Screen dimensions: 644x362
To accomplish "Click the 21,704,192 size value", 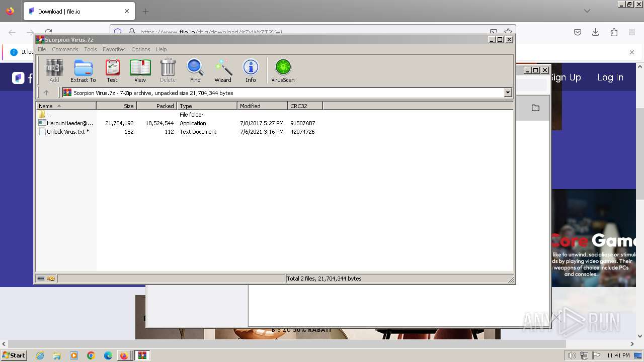I will 119,123.
